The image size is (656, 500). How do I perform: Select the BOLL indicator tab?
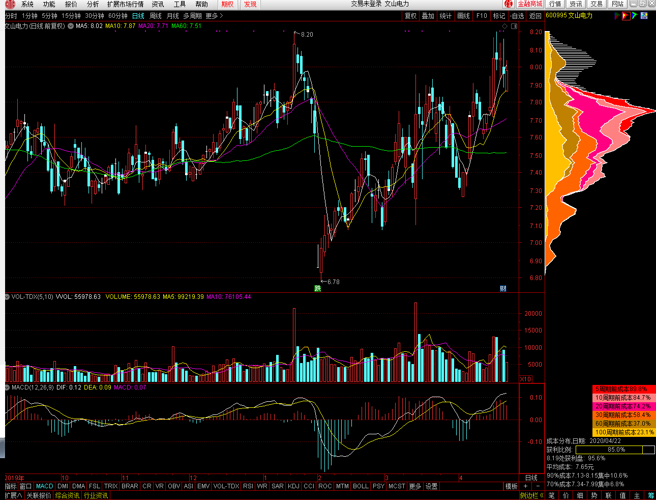point(360,486)
